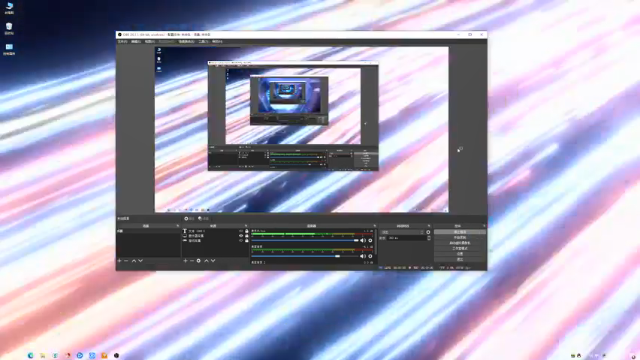Click the top button in Controls dock
This screenshot has height=360, width=640.
point(460,232)
